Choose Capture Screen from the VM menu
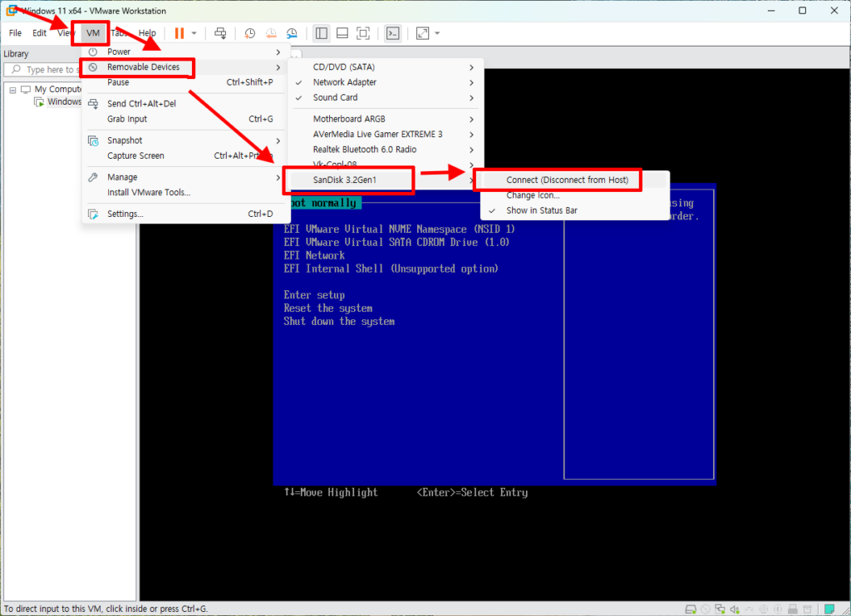The image size is (851, 616). [184, 155]
